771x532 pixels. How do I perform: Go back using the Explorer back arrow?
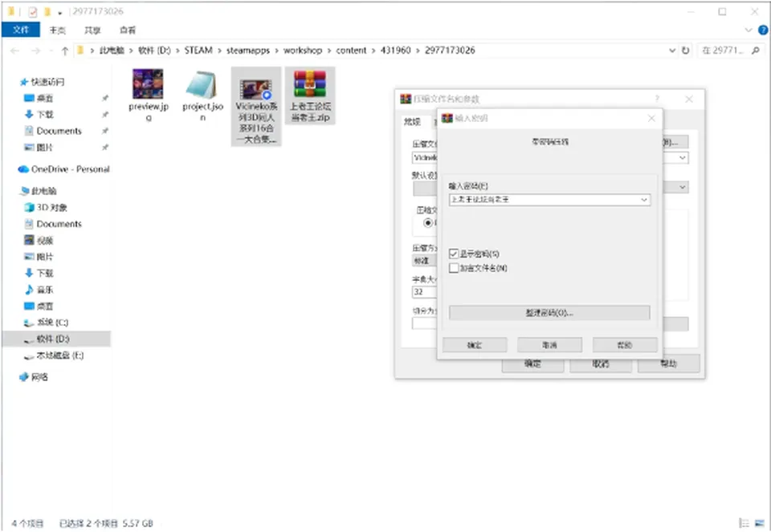pos(14,51)
